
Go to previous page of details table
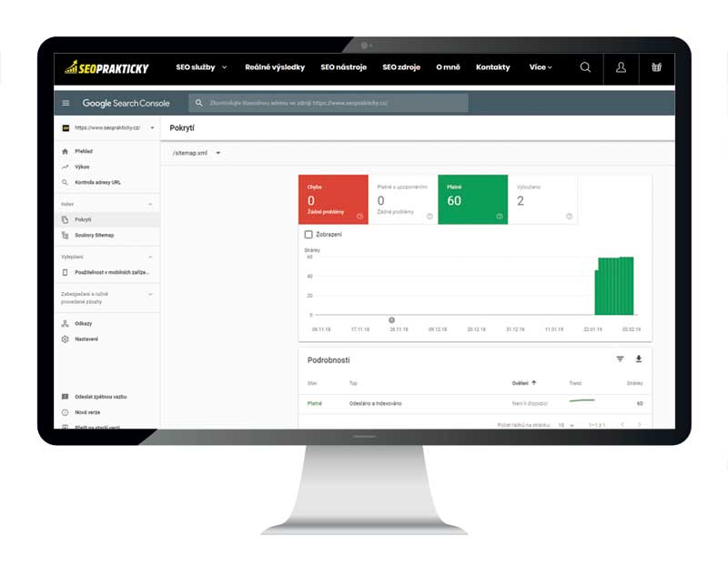(622, 425)
